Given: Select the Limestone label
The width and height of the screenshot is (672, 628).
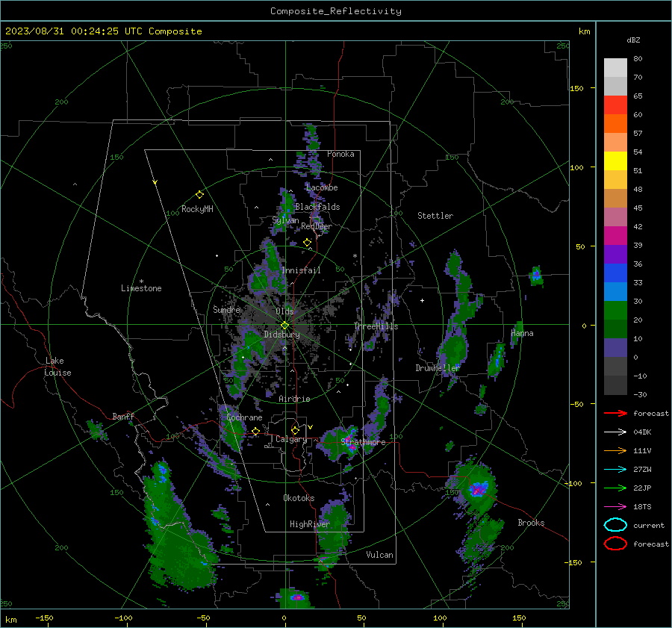Looking at the screenshot, I should (x=141, y=288).
